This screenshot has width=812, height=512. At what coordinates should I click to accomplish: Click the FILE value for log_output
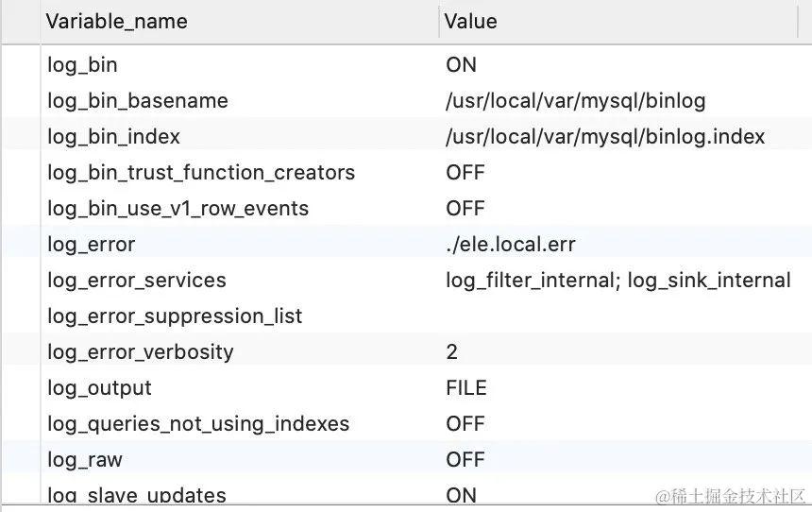pos(466,388)
